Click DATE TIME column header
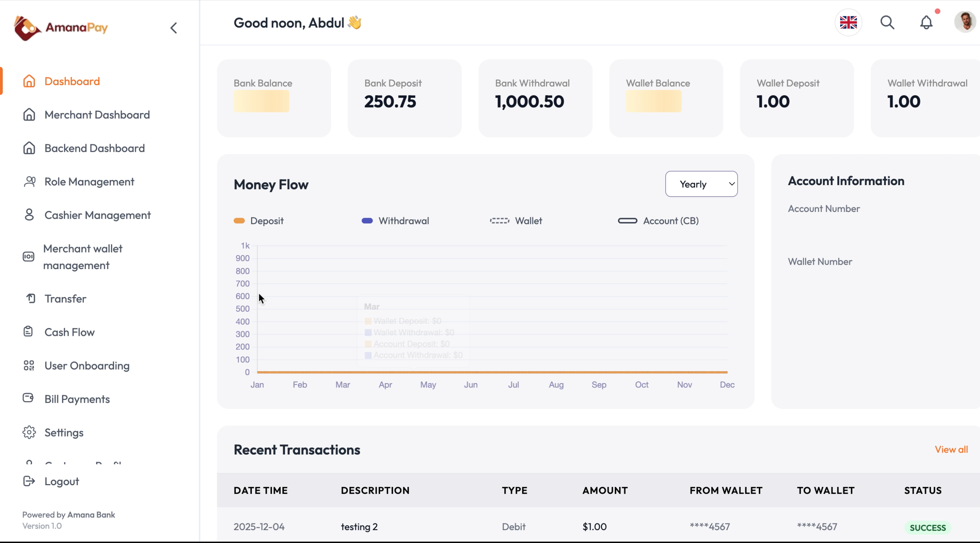 pyautogui.click(x=261, y=491)
